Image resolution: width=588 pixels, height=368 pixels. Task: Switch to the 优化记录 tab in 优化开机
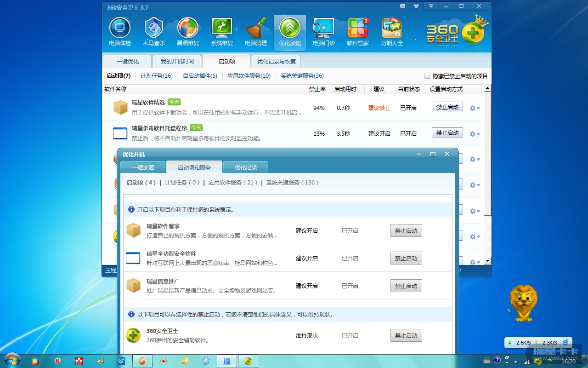click(x=245, y=167)
